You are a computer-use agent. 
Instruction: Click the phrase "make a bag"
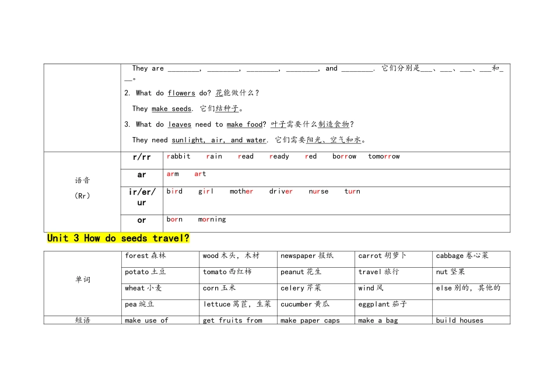[x=378, y=321]
